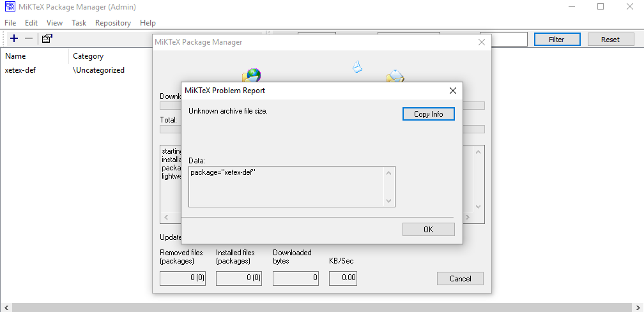Open the Task menu
This screenshot has height=312, width=644.
tap(79, 23)
